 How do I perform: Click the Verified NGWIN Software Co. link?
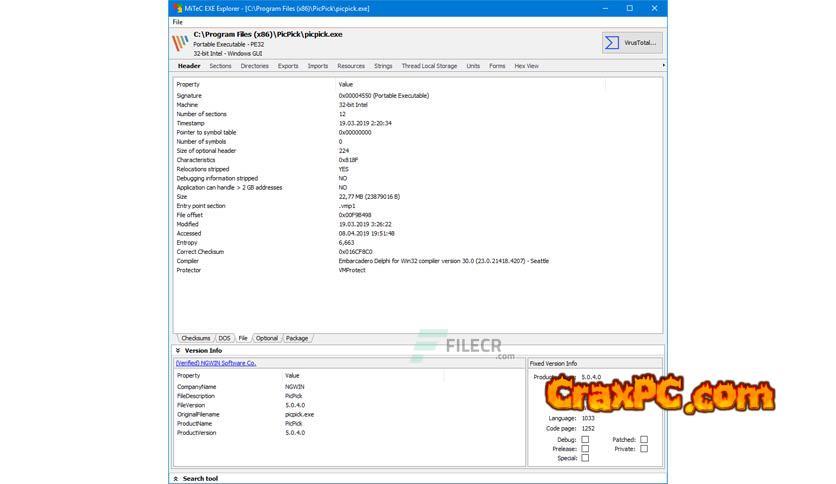[216, 363]
